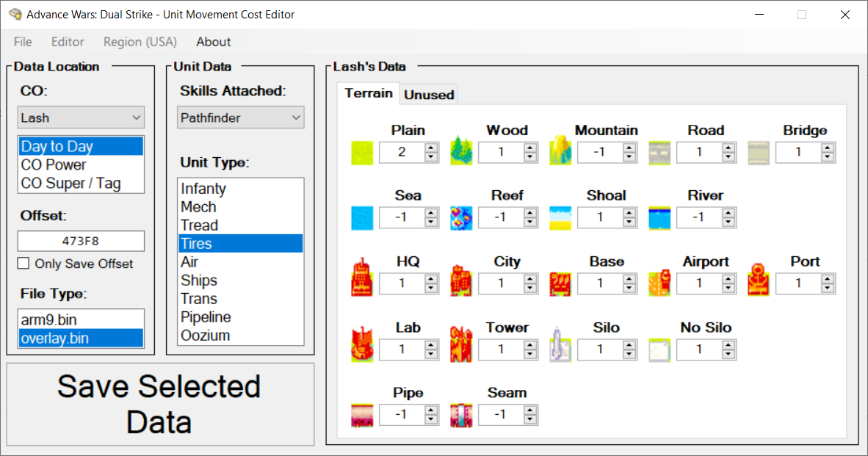868x456 pixels.
Task: Switch to the Unused tab
Action: pos(429,95)
